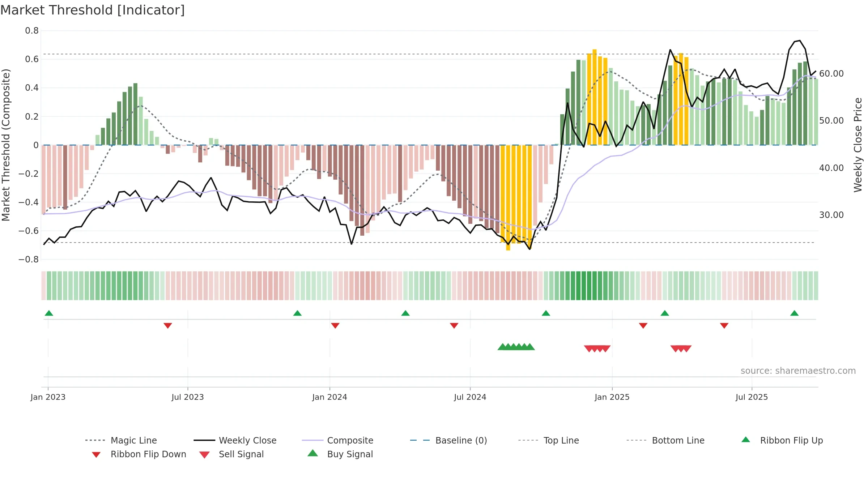The width and height of the screenshot is (868, 488).
Task: Click the tallest yellow bar near Dec 2024
Action: click(595, 97)
